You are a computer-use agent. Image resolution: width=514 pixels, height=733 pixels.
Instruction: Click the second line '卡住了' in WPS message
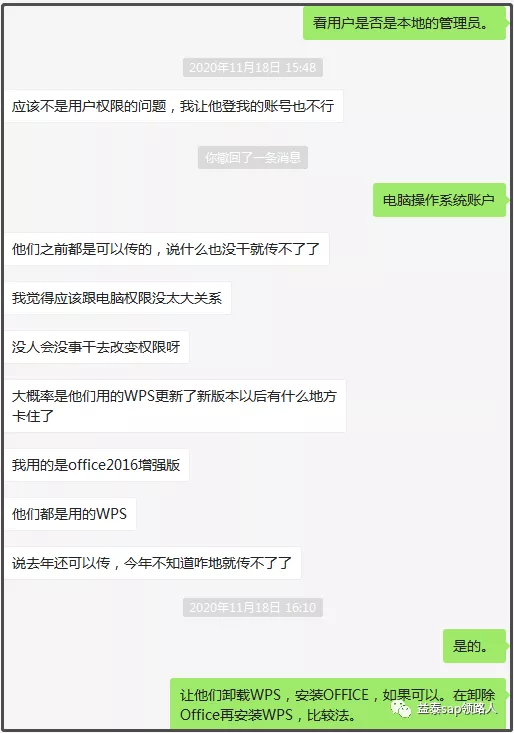point(33,416)
